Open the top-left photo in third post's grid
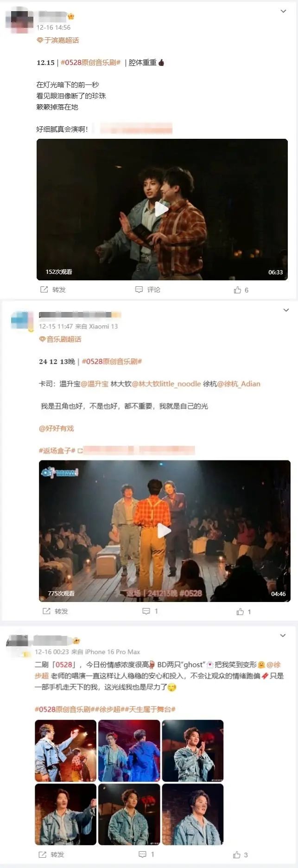This screenshot has height=868, width=298. coord(66,751)
